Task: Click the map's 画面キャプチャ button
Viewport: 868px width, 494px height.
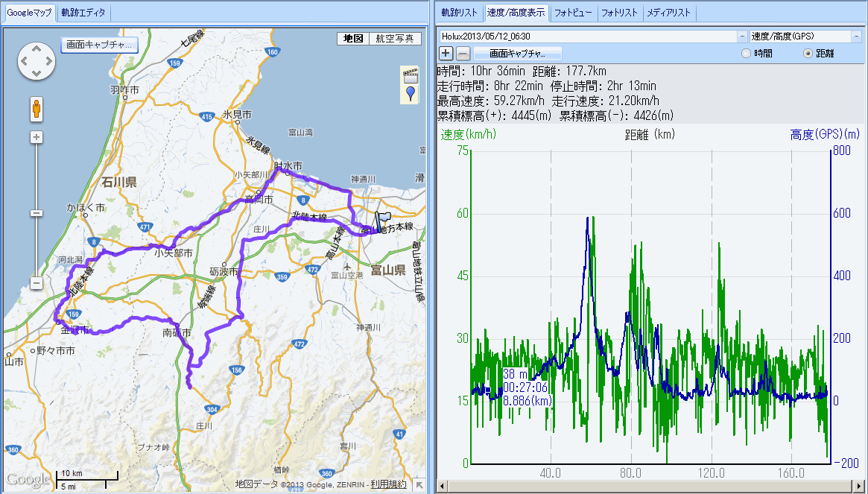Action: coord(100,45)
